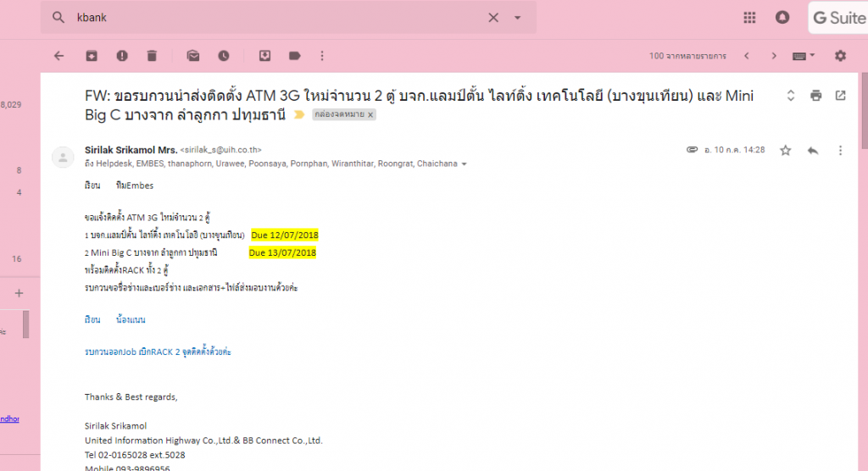Star this message
Image resolution: width=868 pixels, height=471 pixels.
pyautogui.click(x=786, y=151)
